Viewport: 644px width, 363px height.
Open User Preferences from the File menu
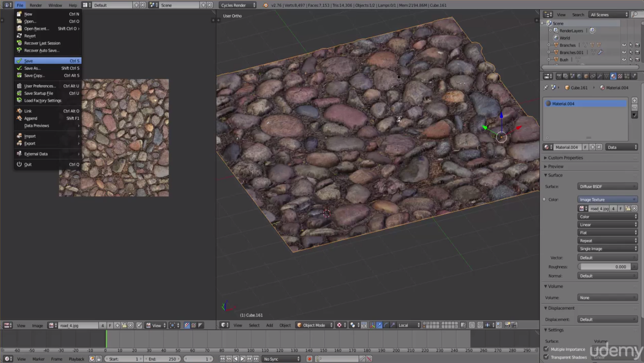[x=40, y=86]
